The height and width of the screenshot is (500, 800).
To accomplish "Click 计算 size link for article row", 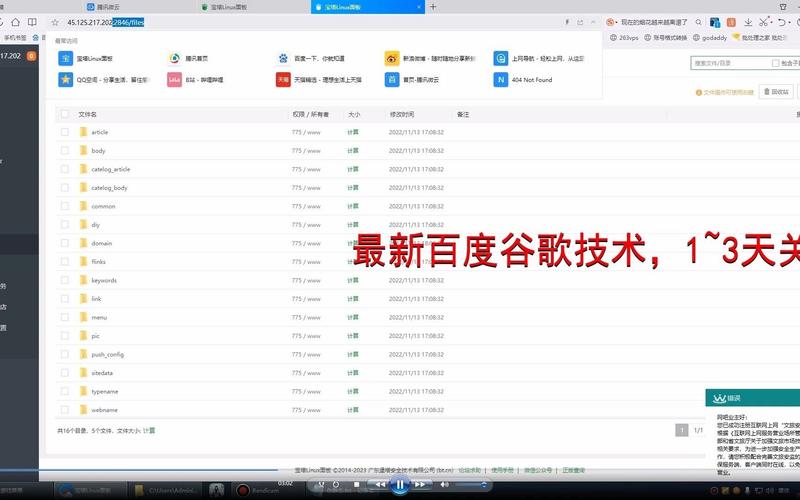I will (x=353, y=132).
